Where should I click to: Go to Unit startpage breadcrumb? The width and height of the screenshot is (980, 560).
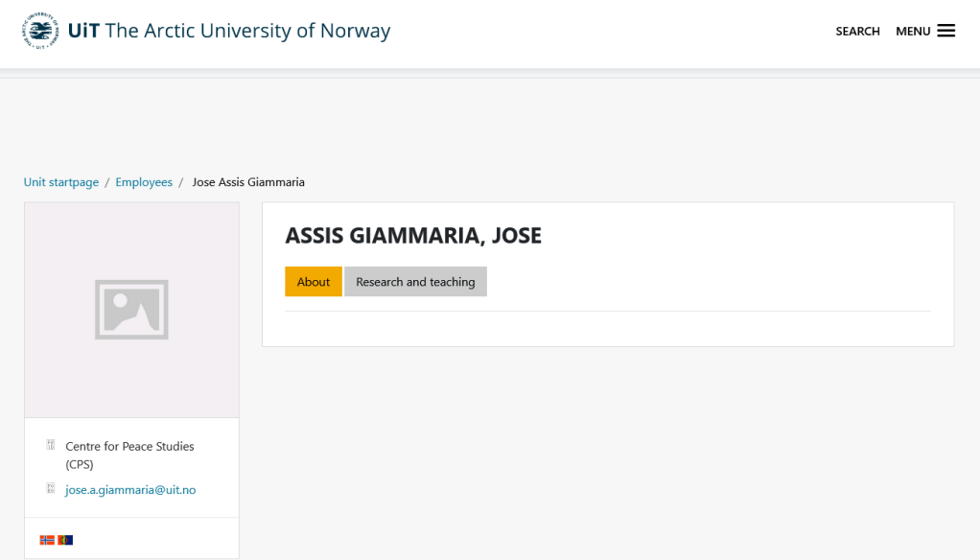click(x=61, y=182)
